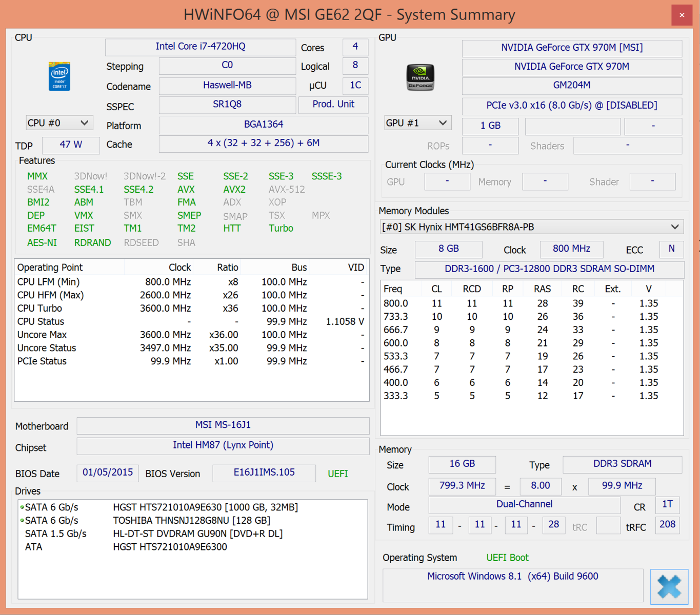This screenshot has height=615, width=700.
Task: Click the DDR3 SDRAM memory type field
Action: click(x=622, y=464)
